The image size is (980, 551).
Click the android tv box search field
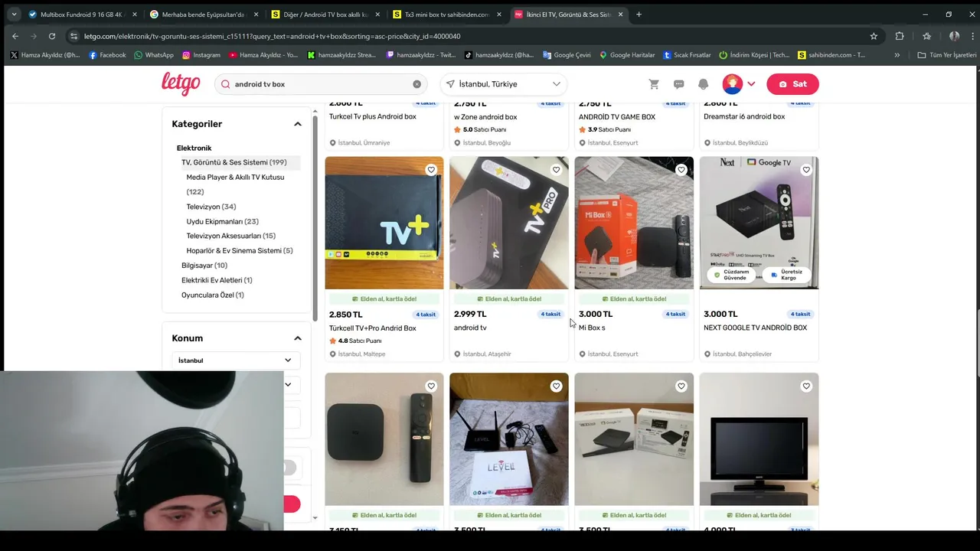(x=322, y=84)
